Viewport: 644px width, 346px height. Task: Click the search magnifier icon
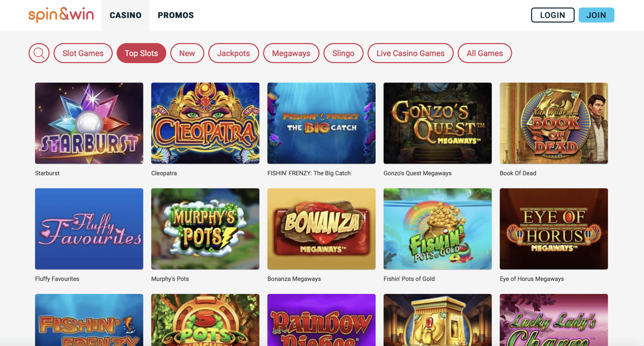[39, 53]
